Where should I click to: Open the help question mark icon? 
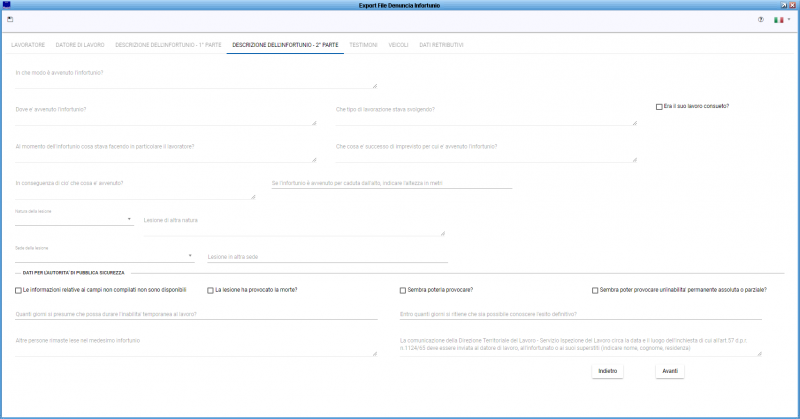(761, 20)
